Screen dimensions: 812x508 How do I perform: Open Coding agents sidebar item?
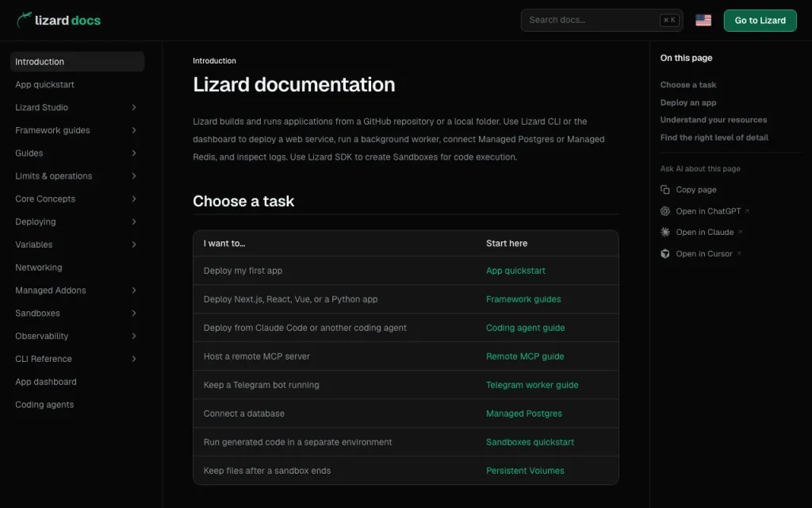(44, 404)
